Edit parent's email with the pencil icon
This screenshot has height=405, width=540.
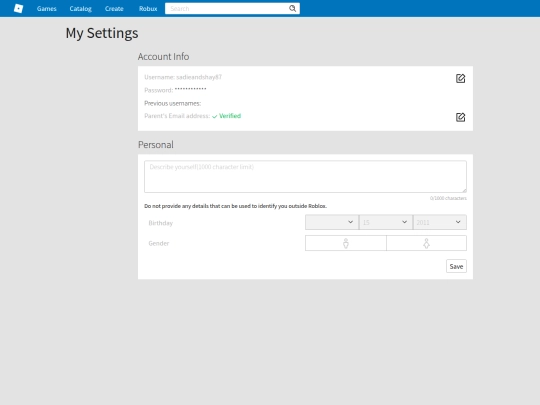(460, 117)
